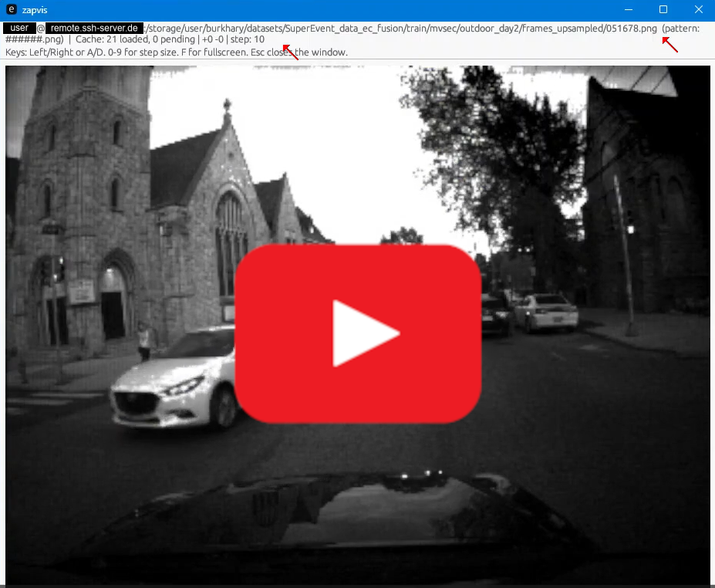This screenshot has width=715, height=588.
Task: Click the keyboard shortcuts hint line
Action: (x=177, y=52)
